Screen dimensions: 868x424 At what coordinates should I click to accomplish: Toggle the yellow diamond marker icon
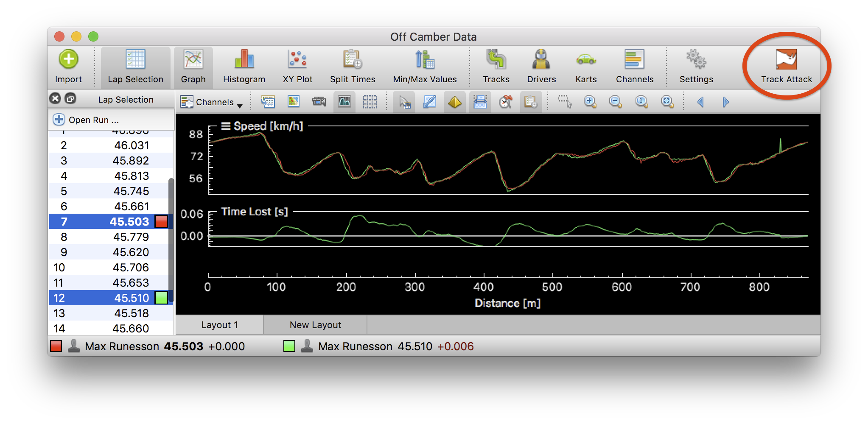click(455, 102)
